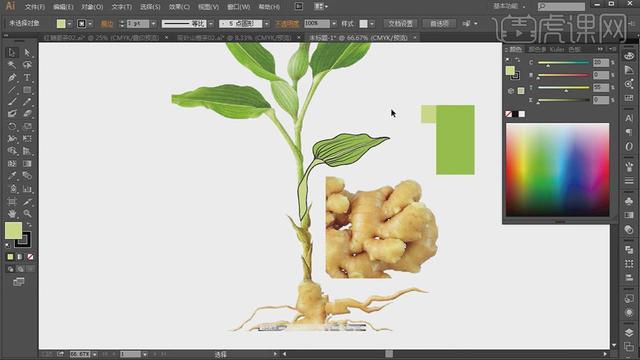Viewport: 640px width, 360px height.
Task: Select the Rotate tool
Action: coord(12,127)
